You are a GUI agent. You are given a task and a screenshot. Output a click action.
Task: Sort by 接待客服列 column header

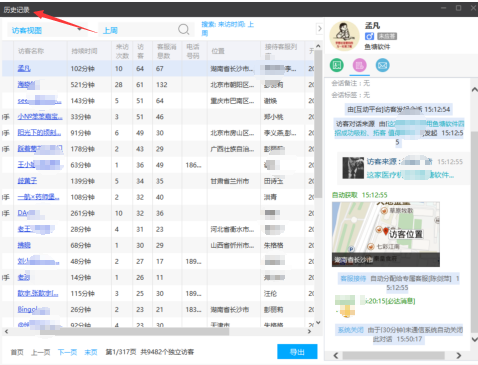[x=281, y=47]
